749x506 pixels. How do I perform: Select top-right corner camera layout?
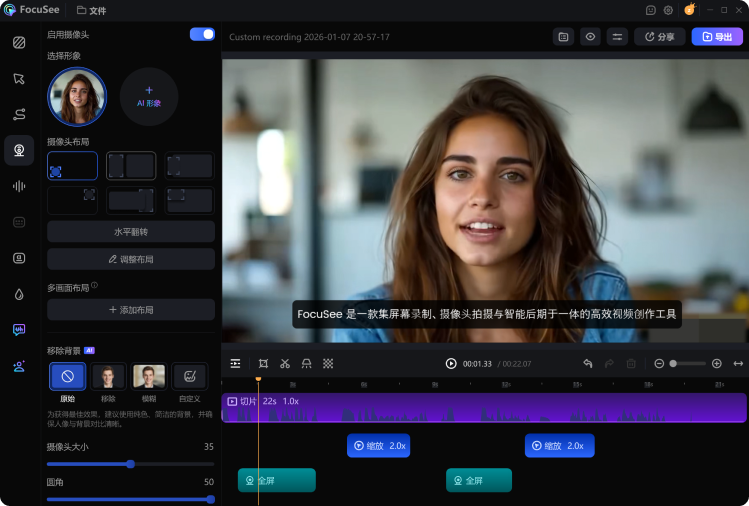73,200
